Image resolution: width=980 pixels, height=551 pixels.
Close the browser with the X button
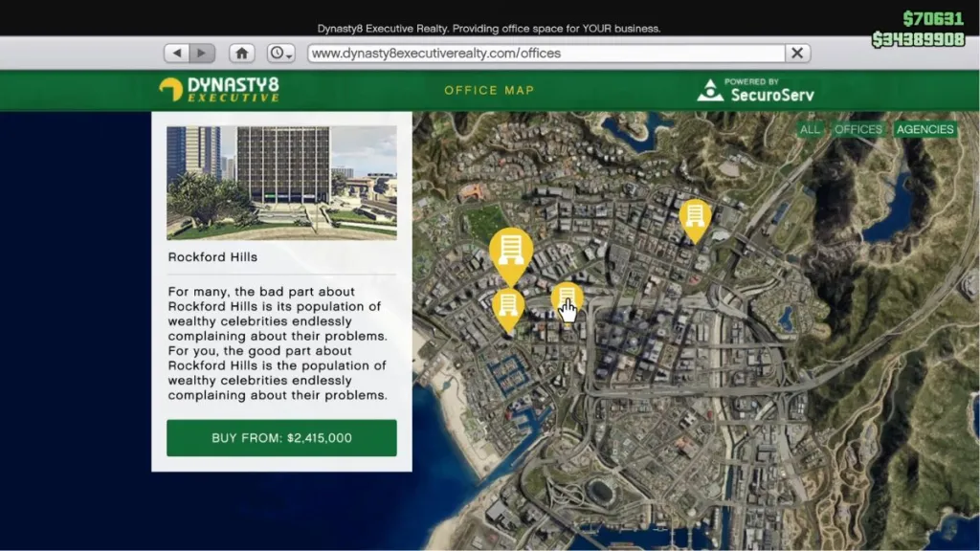point(797,54)
